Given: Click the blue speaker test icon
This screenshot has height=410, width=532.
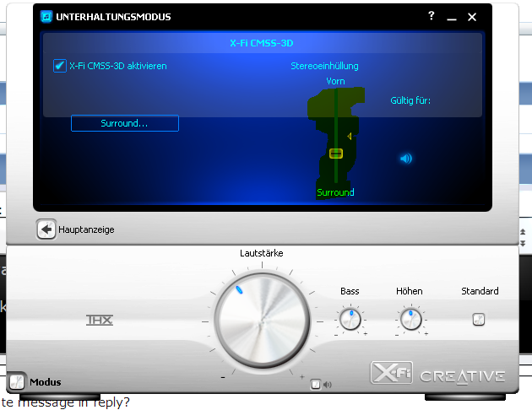Looking at the screenshot, I should pyautogui.click(x=406, y=159).
